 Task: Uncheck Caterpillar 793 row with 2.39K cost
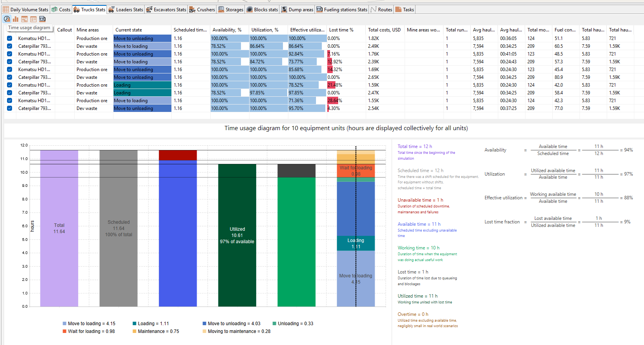tap(9, 62)
